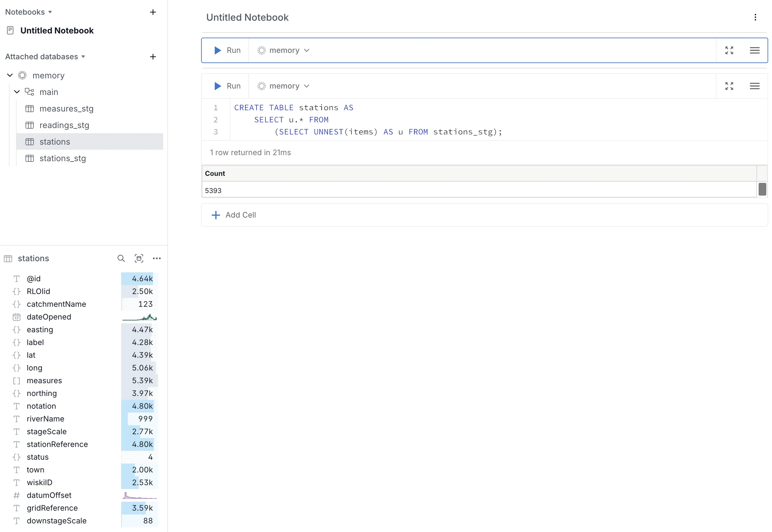
Task: Click the focus icon in stations panel
Action: click(139, 258)
